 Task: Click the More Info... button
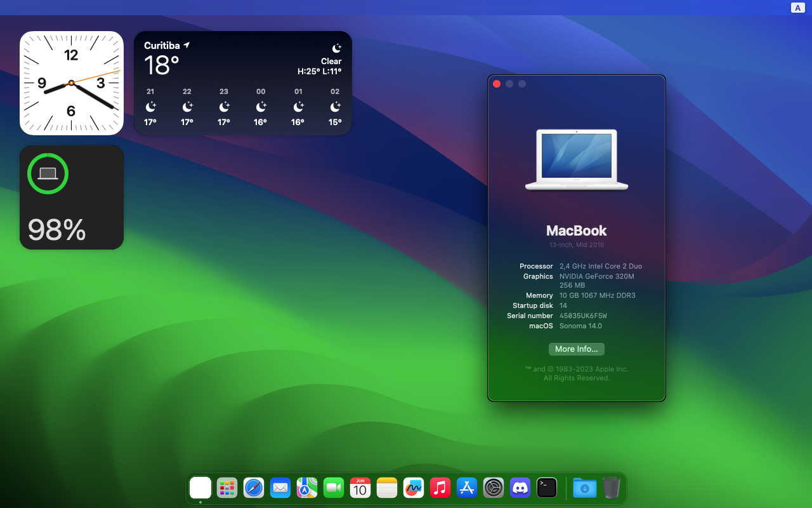click(577, 349)
